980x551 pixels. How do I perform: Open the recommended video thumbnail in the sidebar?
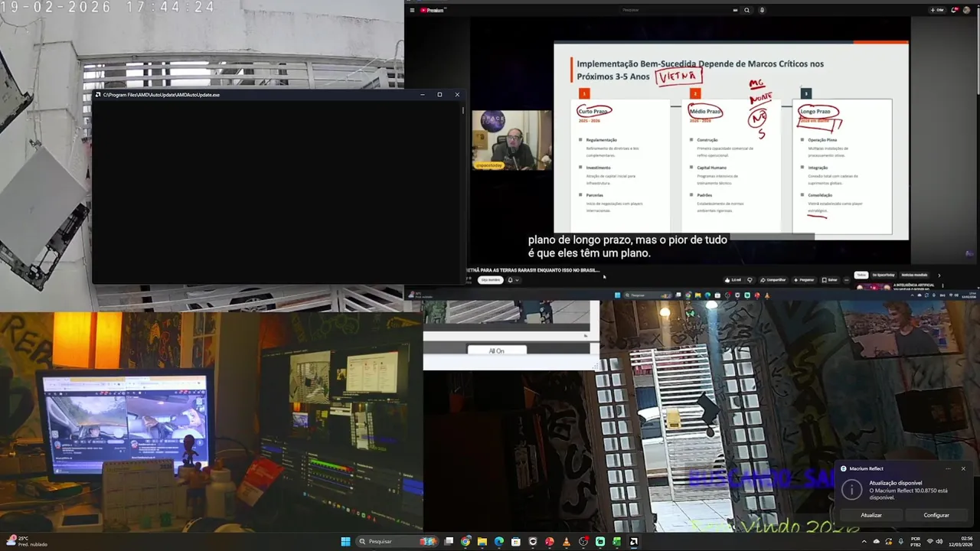[872, 287]
